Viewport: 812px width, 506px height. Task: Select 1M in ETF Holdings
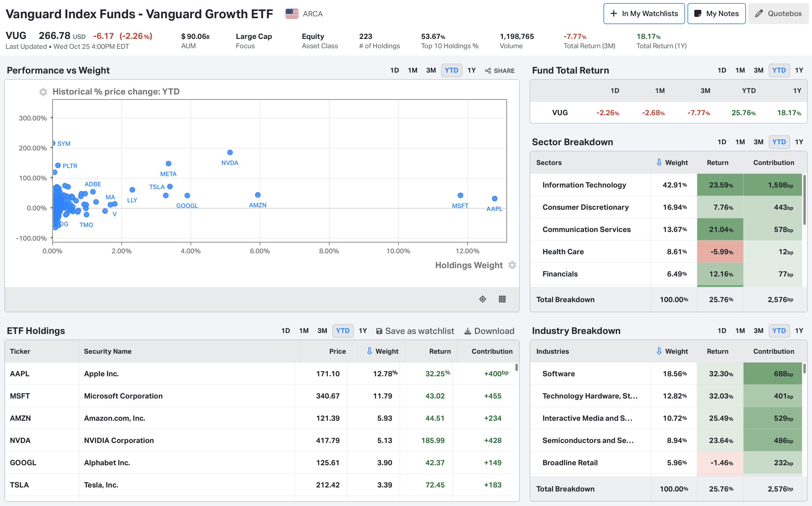click(x=304, y=331)
